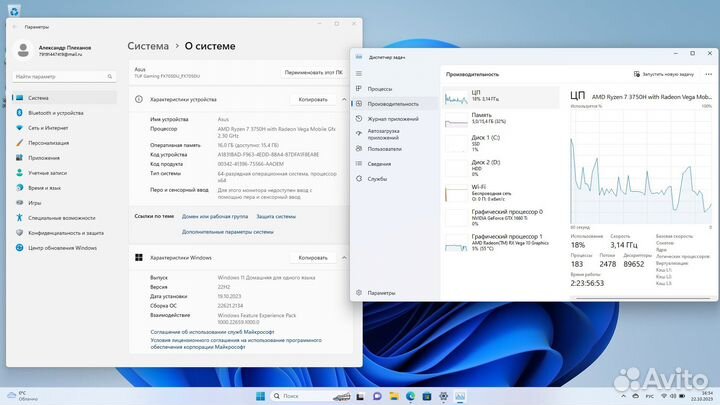The width and height of the screenshot is (720, 405).
Task: Click Запустить новую задачу in Task Manager
Action: point(664,74)
